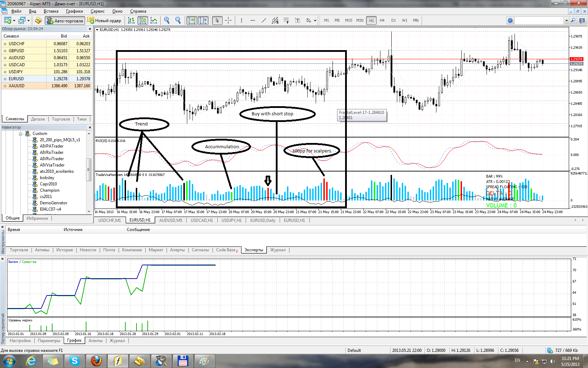Switch to Детали tab in Market Watch

click(x=38, y=119)
